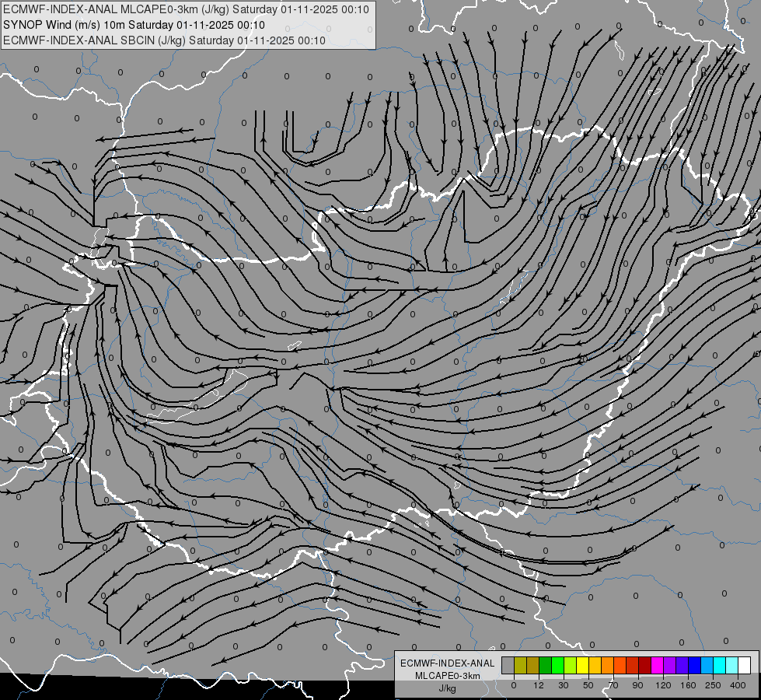Click the legend scale value 12
Viewport: 761px width, 700px height.
539,685
